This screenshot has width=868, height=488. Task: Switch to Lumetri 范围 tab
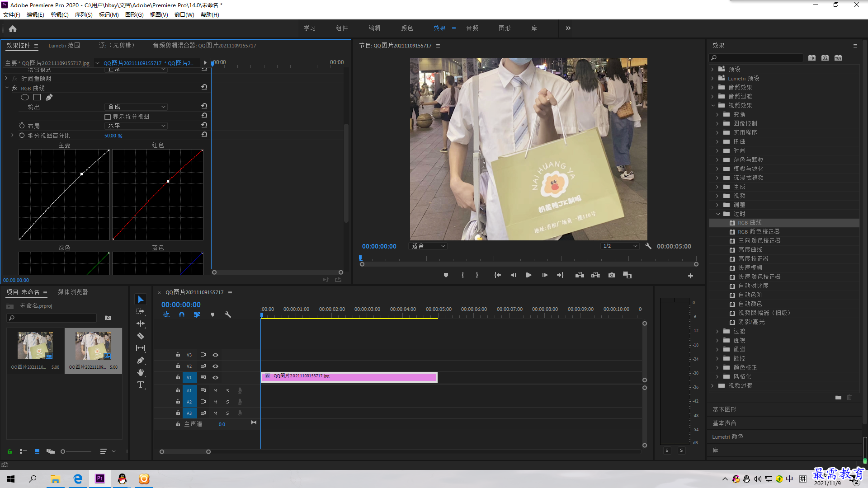64,45
